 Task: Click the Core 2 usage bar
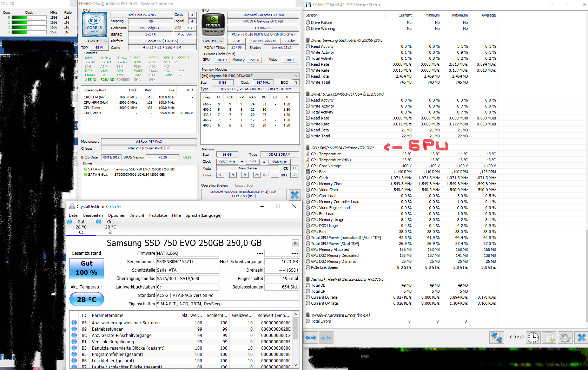click(x=29, y=27)
